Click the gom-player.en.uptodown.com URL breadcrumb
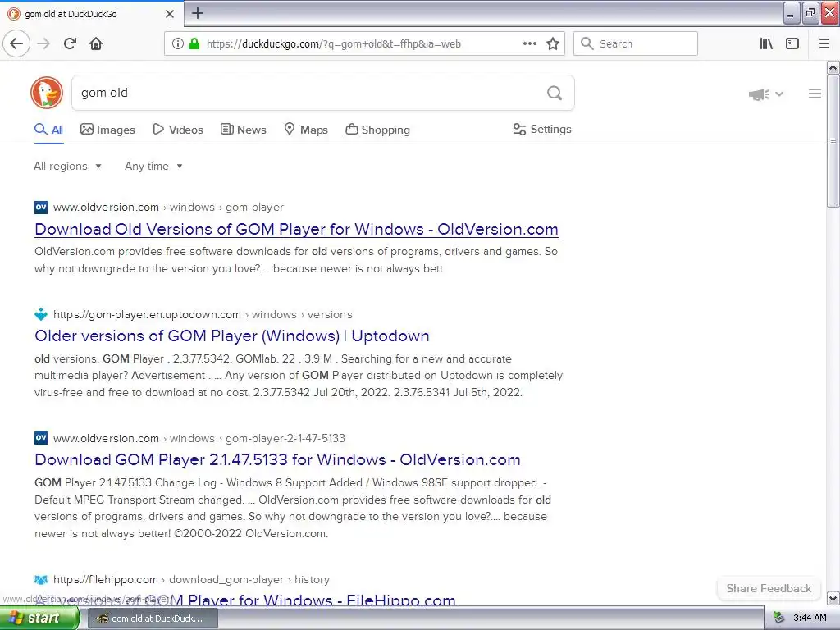The width and height of the screenshot is (840, 630). pyautogui.click(x=148, y=314)
